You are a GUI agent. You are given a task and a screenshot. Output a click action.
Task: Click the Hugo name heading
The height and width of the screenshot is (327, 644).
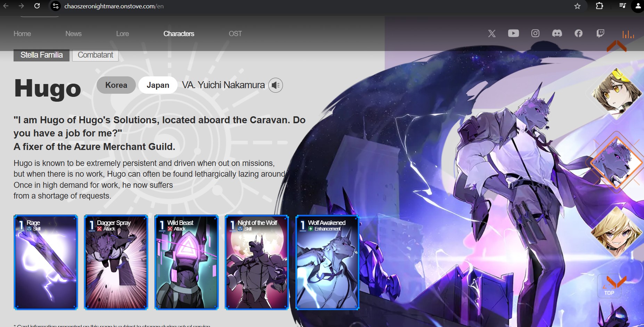[x=48, y=89]
